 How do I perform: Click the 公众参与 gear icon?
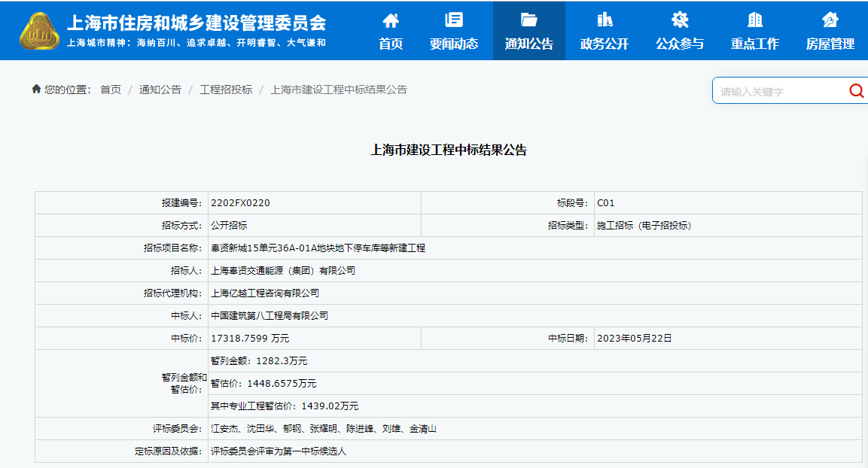(680, 20)
